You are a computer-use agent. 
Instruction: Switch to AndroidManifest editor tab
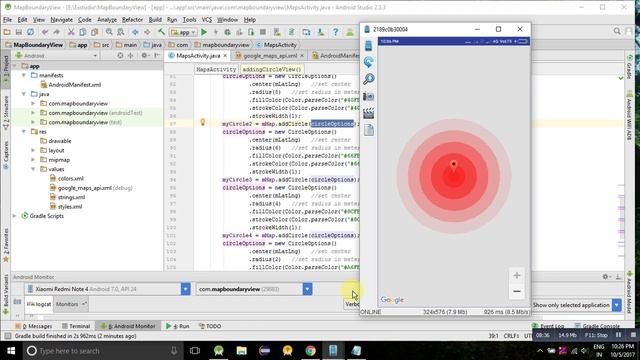(x=336, y=56)
